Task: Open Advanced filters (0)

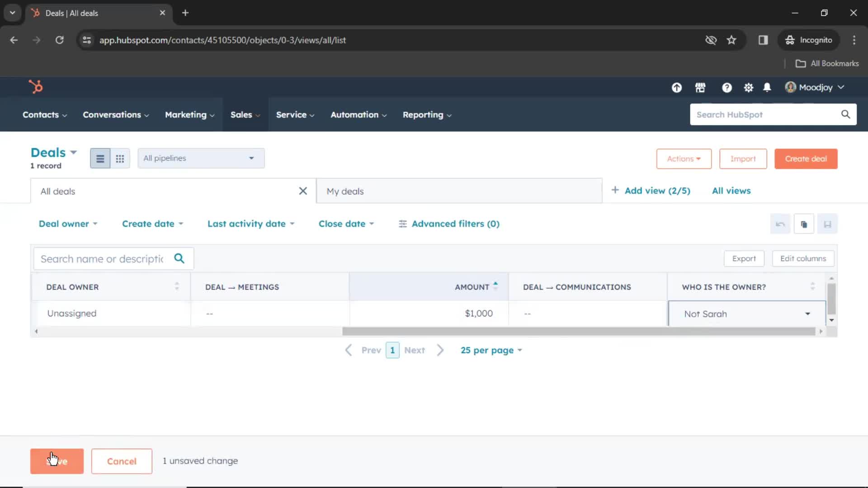Action: [449, 224]
